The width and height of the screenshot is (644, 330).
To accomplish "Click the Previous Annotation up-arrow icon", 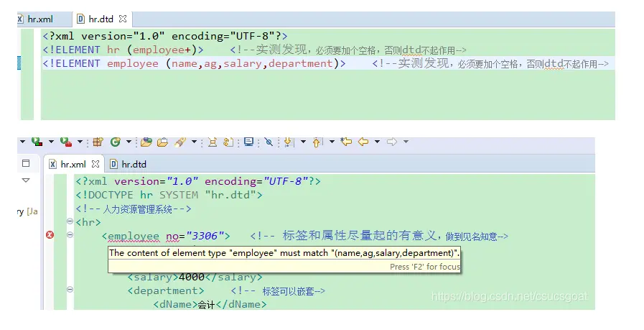I will (x=317, y=142).
